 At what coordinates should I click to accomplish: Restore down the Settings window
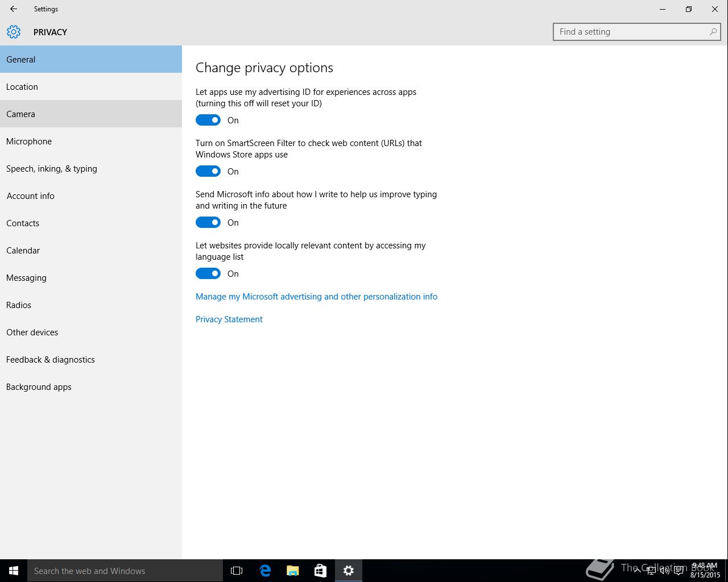point(689,9)
